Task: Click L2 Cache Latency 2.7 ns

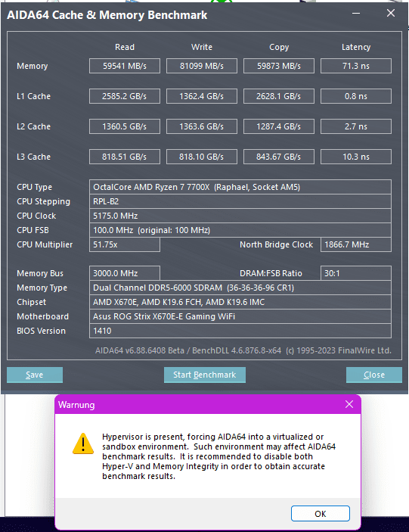Action: [356, 126]
